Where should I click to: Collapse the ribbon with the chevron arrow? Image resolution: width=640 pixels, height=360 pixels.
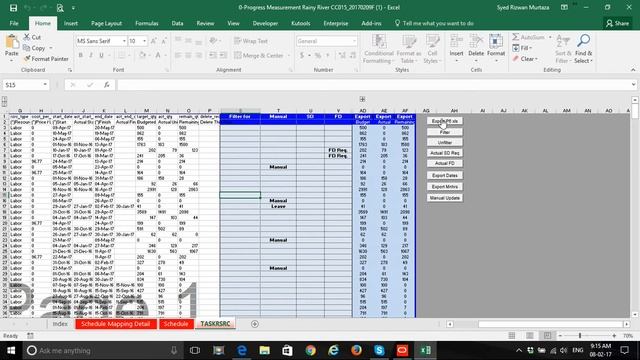coord(633,70)
